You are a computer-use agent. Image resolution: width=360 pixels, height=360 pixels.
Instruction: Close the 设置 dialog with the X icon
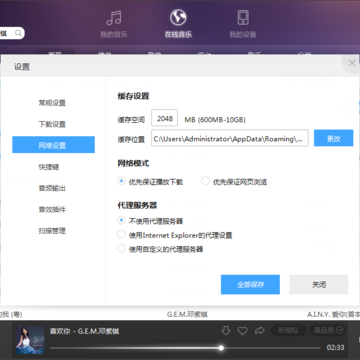[x=352, y=63]
